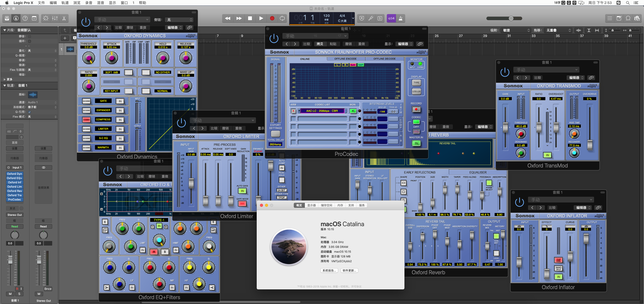This screenshot has width=644, height=304.
Task: Toggle the Metronome icon
Action: (400, 18)
